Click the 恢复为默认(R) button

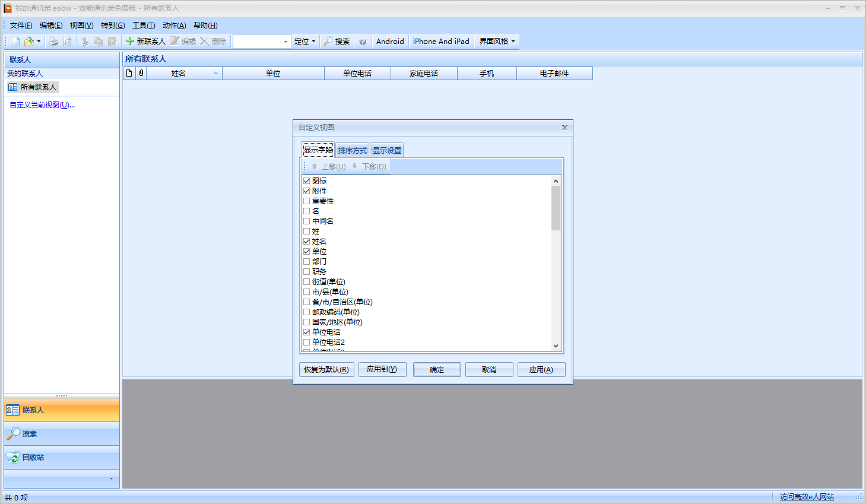click(x=326, y=370)
